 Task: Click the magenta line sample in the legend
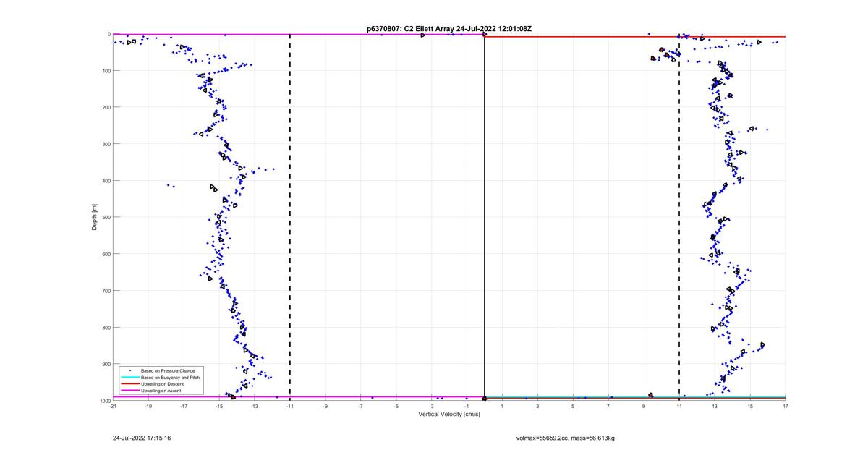pyautogui.click(x=129, y=391)
